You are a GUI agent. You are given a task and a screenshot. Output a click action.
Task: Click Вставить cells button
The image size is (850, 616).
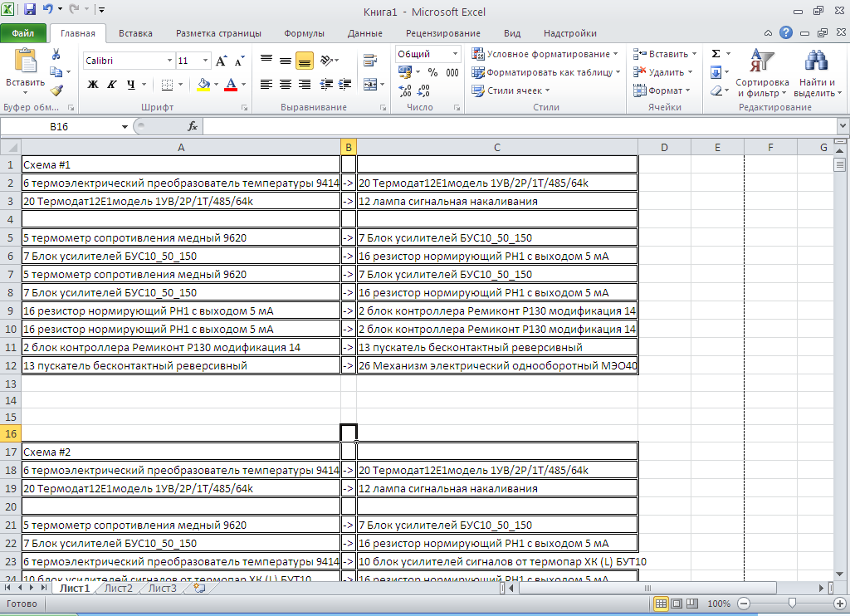tap(665, 54)
